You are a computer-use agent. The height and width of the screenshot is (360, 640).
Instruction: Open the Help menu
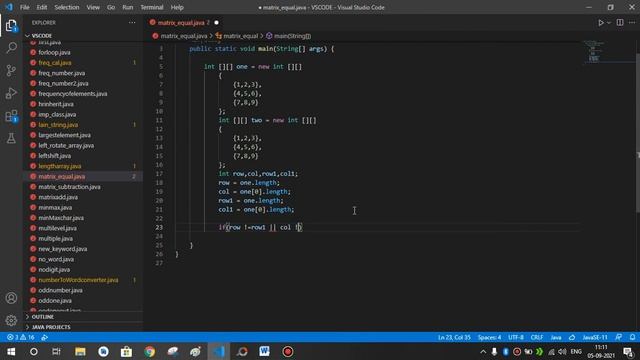(177, 7)
